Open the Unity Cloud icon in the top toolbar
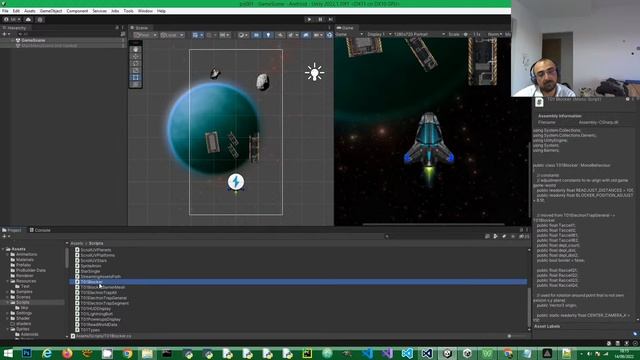Screen dimensions: 640x360 coord(28,19)
